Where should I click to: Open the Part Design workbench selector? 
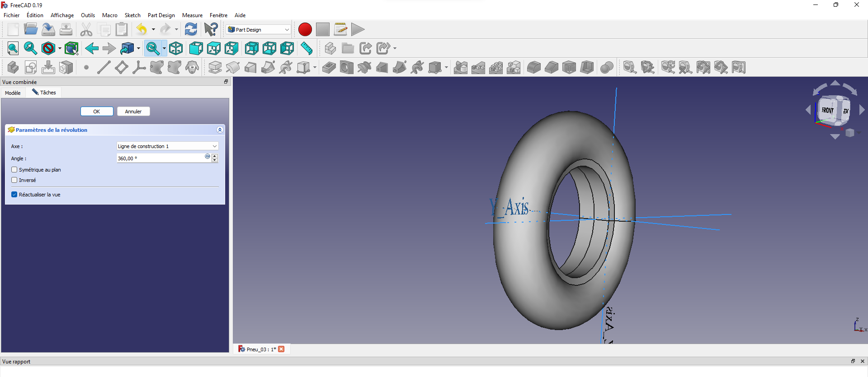tap(259, 30)
